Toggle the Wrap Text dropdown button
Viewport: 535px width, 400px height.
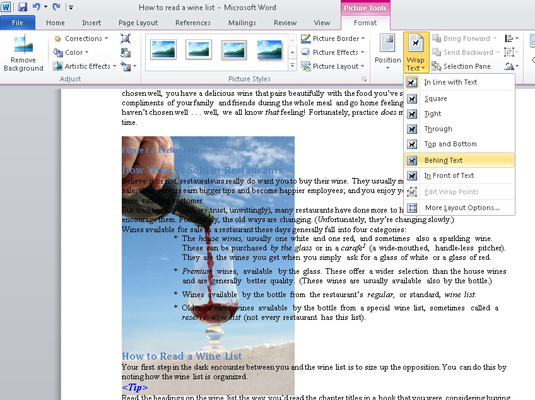(416, 52)
